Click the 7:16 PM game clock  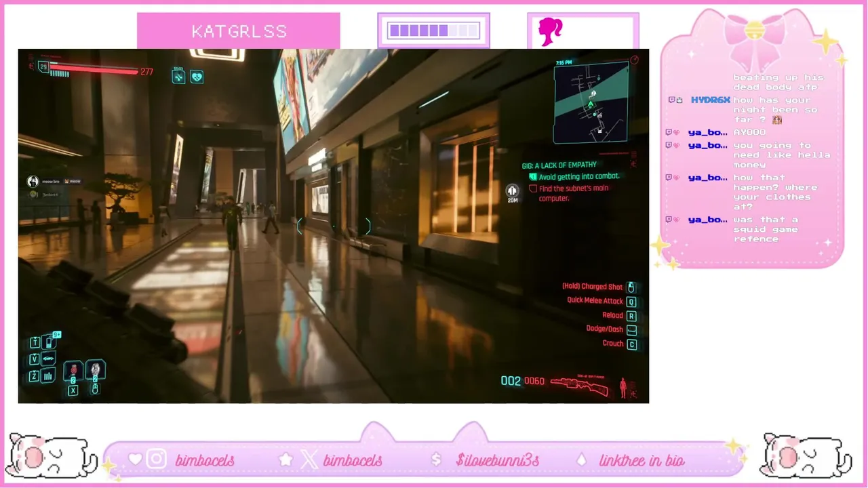564,62
